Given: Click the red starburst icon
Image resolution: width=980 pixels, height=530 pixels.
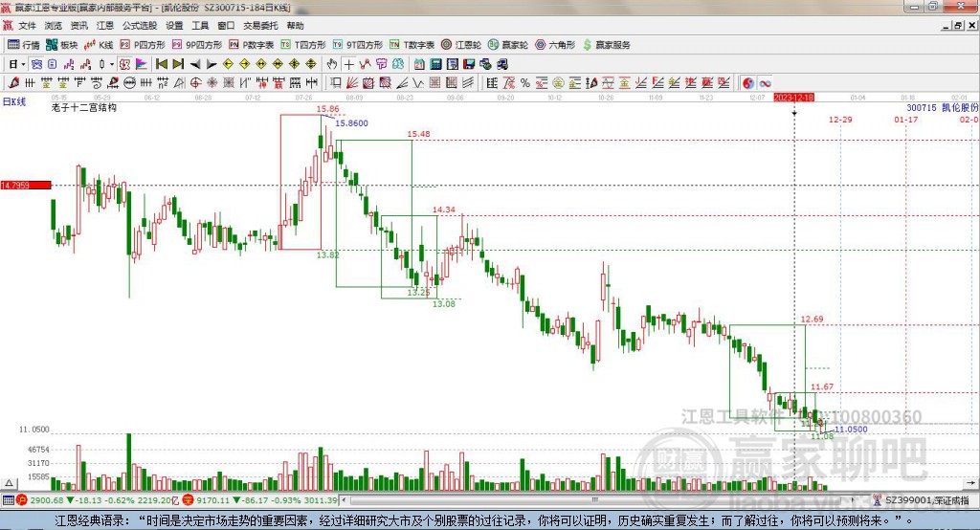Looking at the screenshot, I should click(212, 82).
